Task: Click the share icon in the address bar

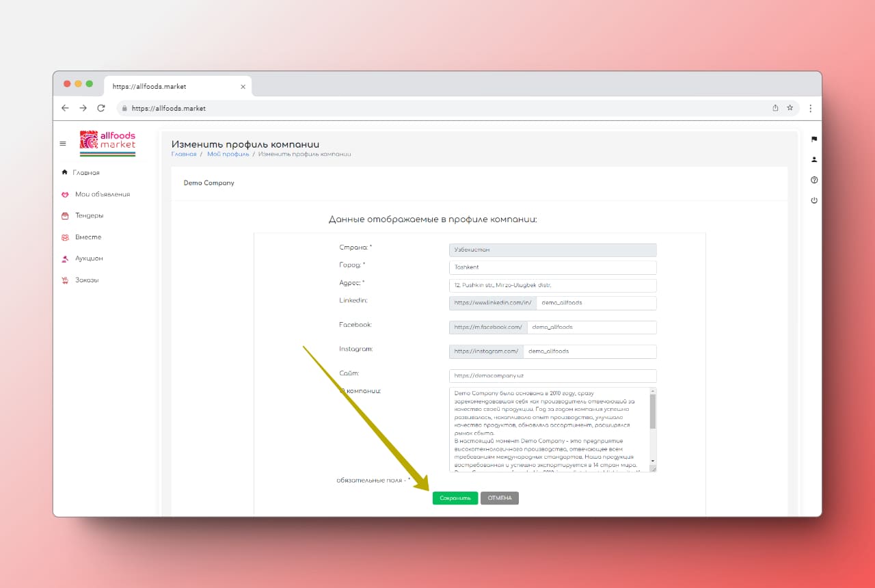Action: coord(775,108)
